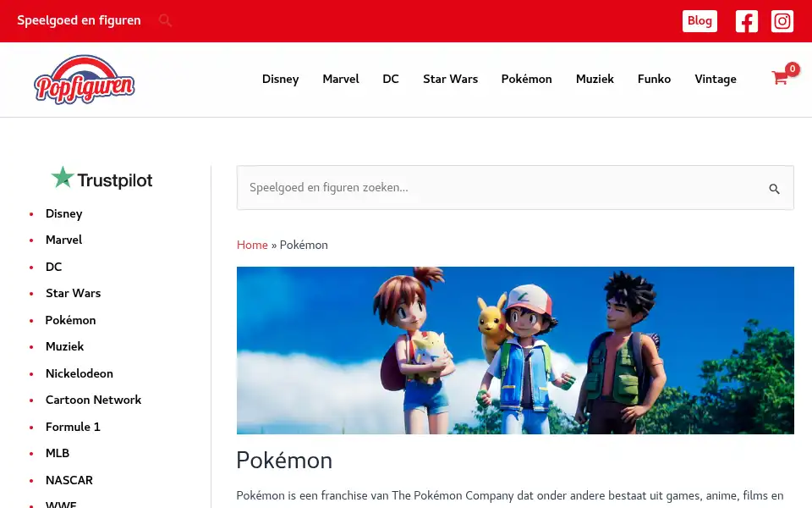Open Star Wars in the top navigation

[450, 79]
